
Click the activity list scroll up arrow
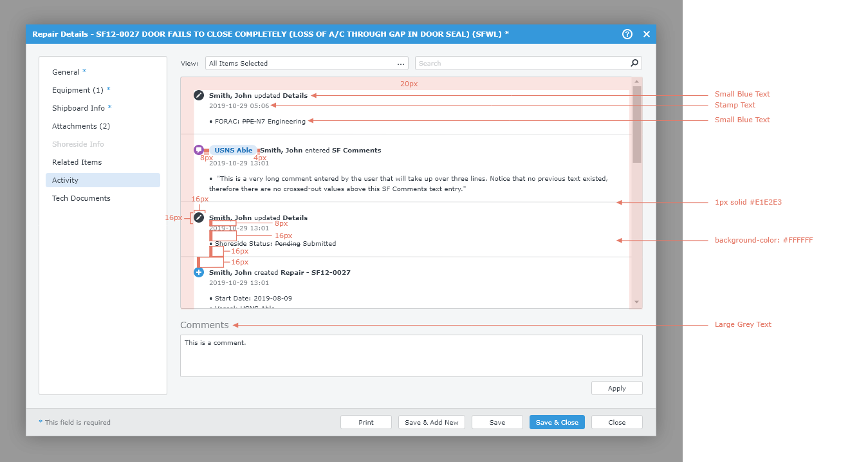coord(637,82)
